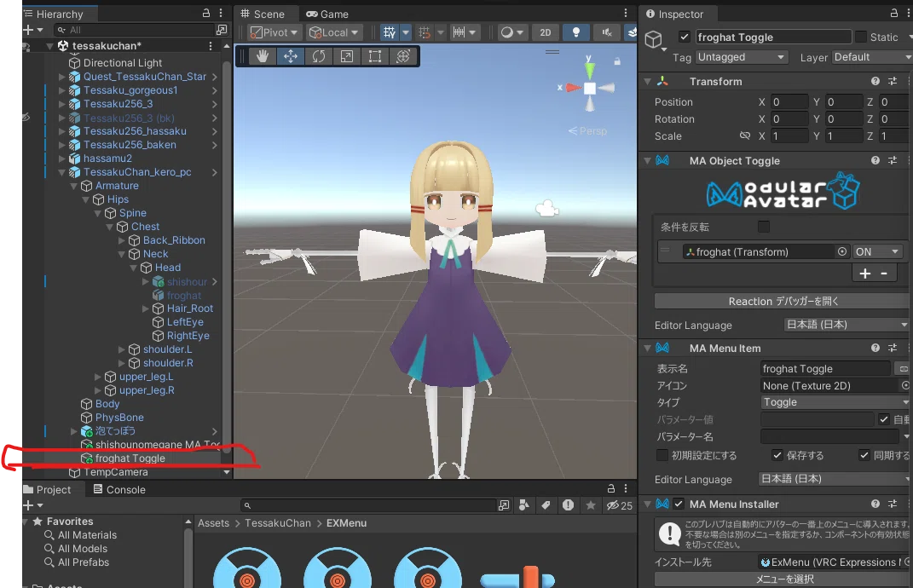
Task: Add a new object toggle entry
Action: [x=865, y=273]
